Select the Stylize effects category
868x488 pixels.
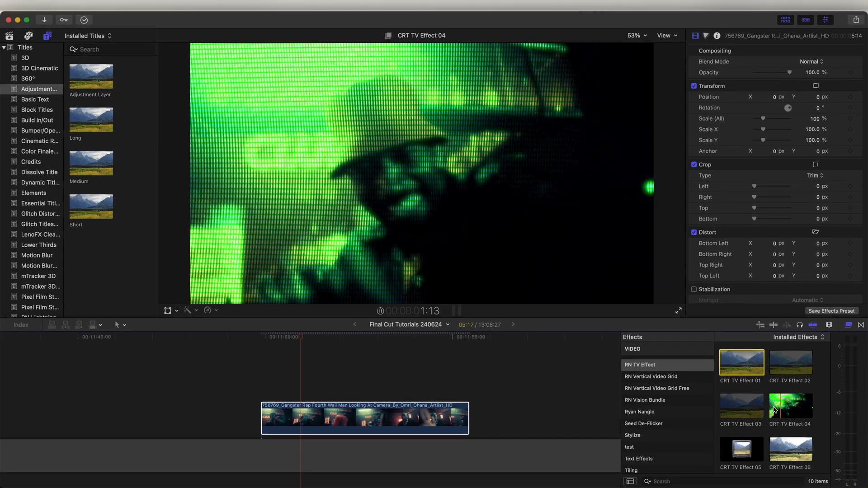632,434
